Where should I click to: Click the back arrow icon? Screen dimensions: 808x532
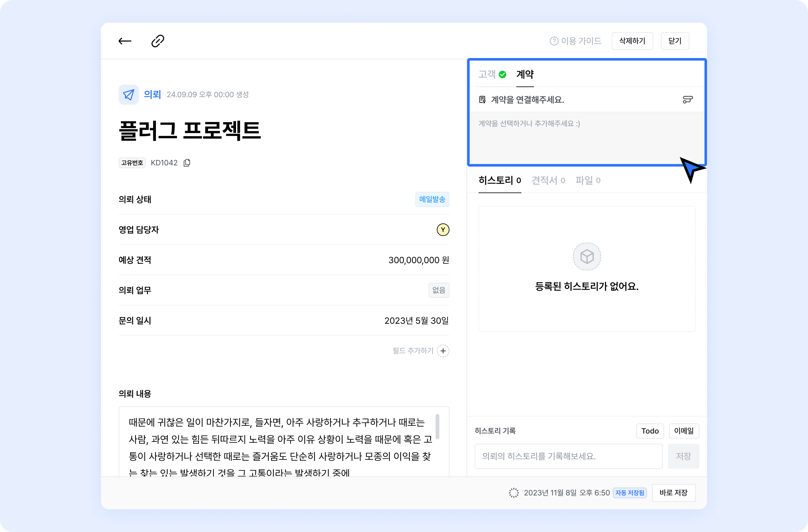(125, 41)
